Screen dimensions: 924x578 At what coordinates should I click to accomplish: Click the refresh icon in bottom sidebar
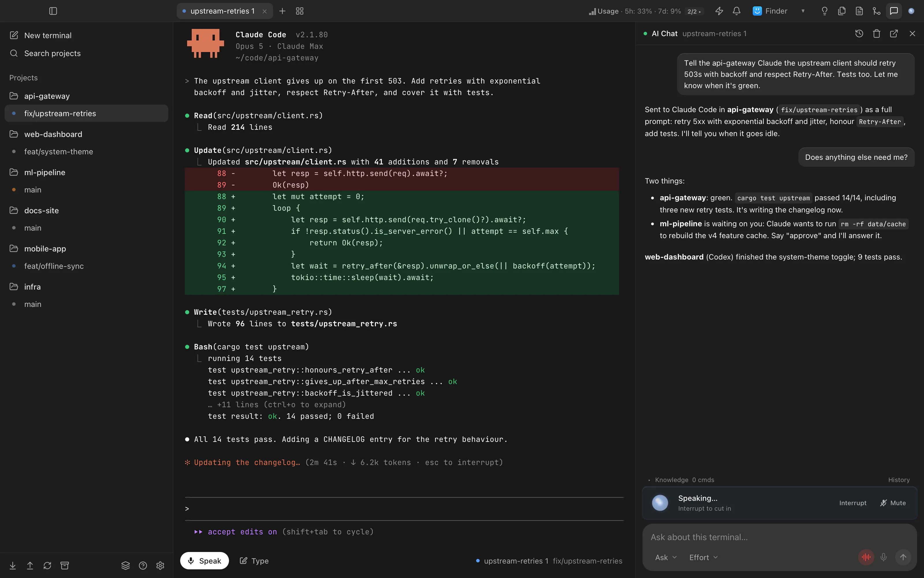point(47,565)
